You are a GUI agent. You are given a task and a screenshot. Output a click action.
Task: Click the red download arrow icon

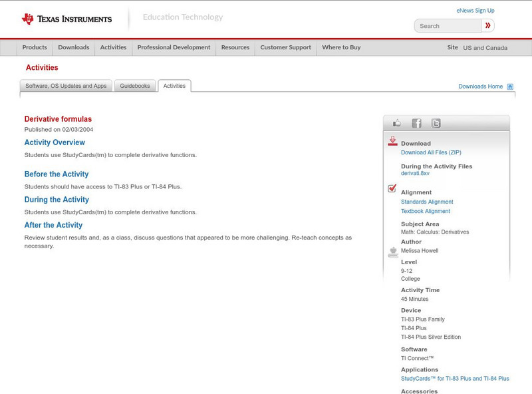(x=392, y=141)
